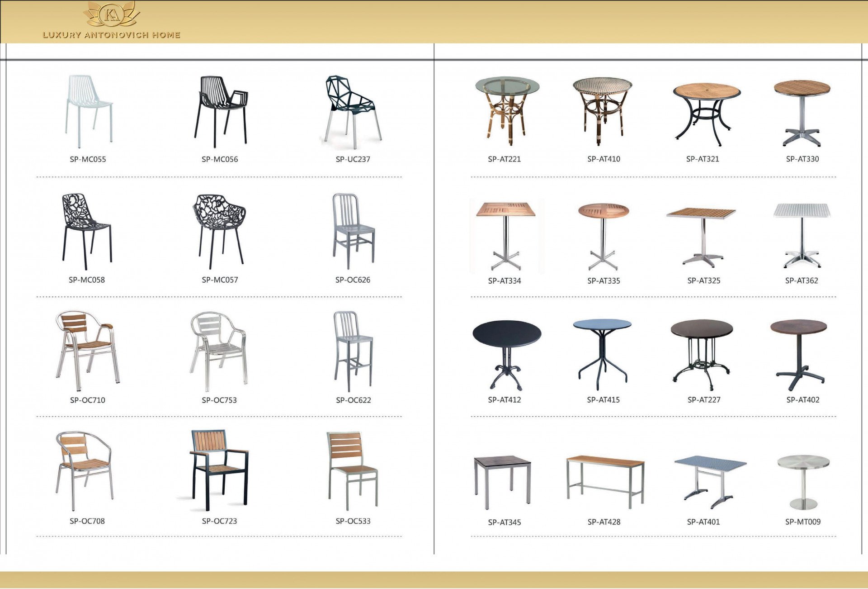Select the SP-AT401 label text
This screenshot has height=589, width=868.
[703, 522]
